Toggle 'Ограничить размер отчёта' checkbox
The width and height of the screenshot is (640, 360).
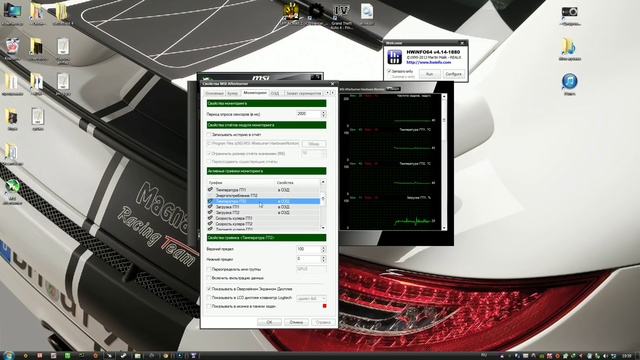[209, 153]
